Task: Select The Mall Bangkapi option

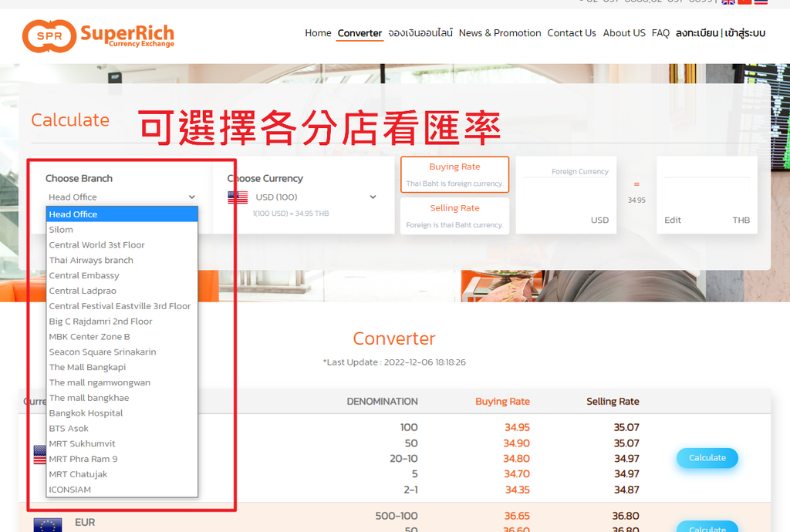Action: (x=122, y=368)
